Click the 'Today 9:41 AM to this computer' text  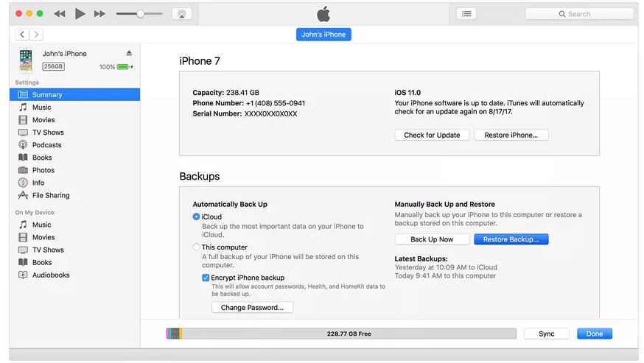click(x=445, y=276)
